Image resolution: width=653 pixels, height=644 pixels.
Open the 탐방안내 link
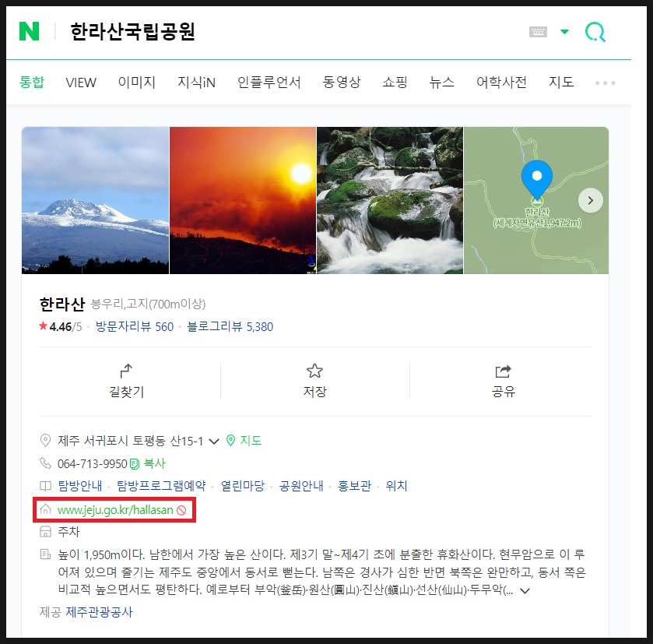click(80, 486)
